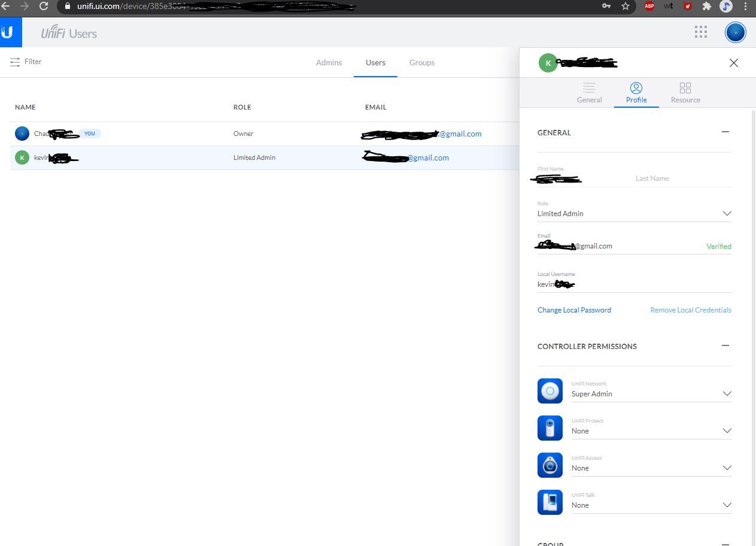Click Remove Local Credentials link

pos(690,310)
